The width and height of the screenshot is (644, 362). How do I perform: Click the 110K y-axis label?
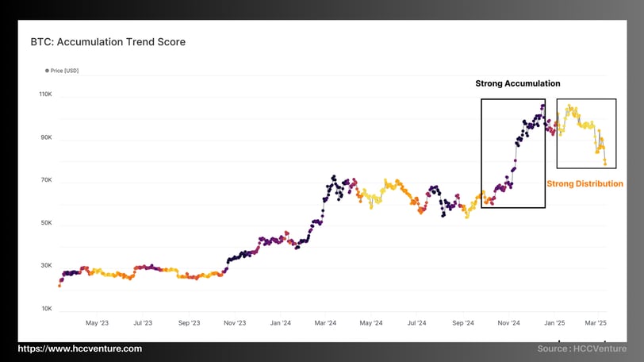click(x=45, y=94)
